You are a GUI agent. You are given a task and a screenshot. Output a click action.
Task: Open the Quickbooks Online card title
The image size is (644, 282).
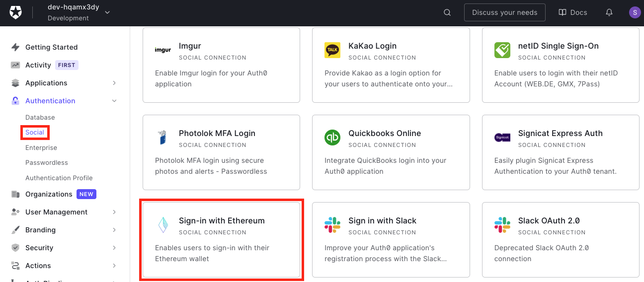point(385,133)
